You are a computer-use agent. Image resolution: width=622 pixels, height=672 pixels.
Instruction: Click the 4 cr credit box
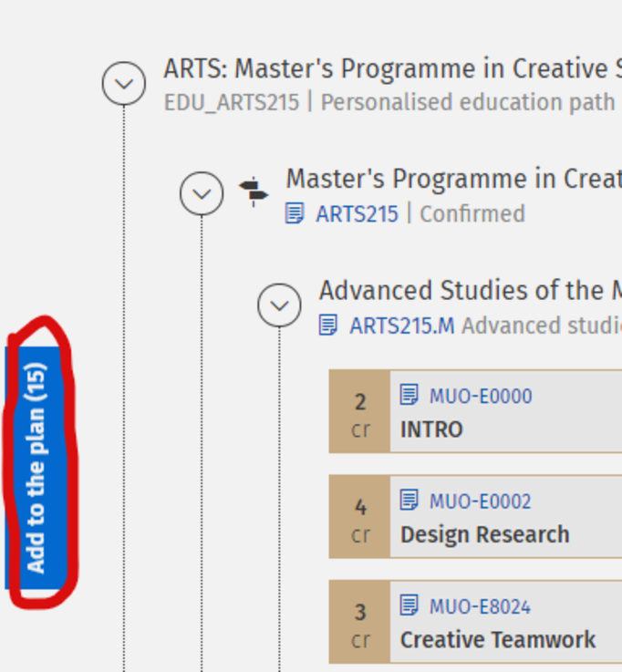click(x=360, y=517)
